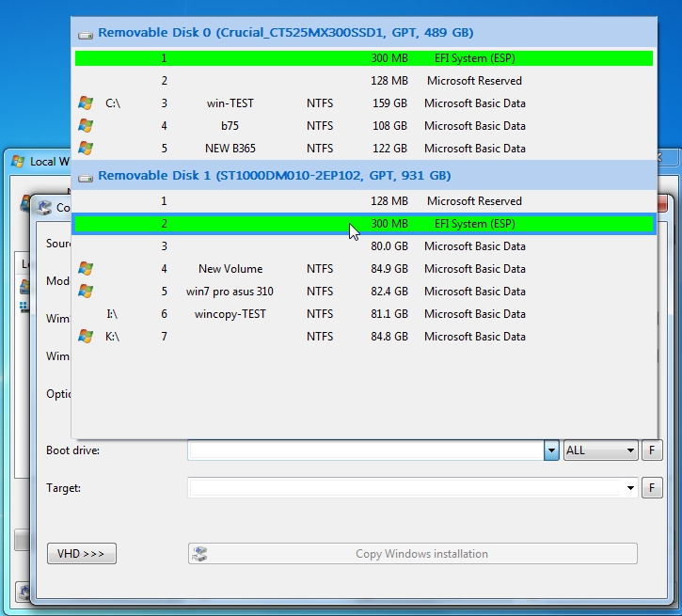
Task: Select Disk 1 Microsoft Reserved 128 MB row
Action: click(364, 201)
